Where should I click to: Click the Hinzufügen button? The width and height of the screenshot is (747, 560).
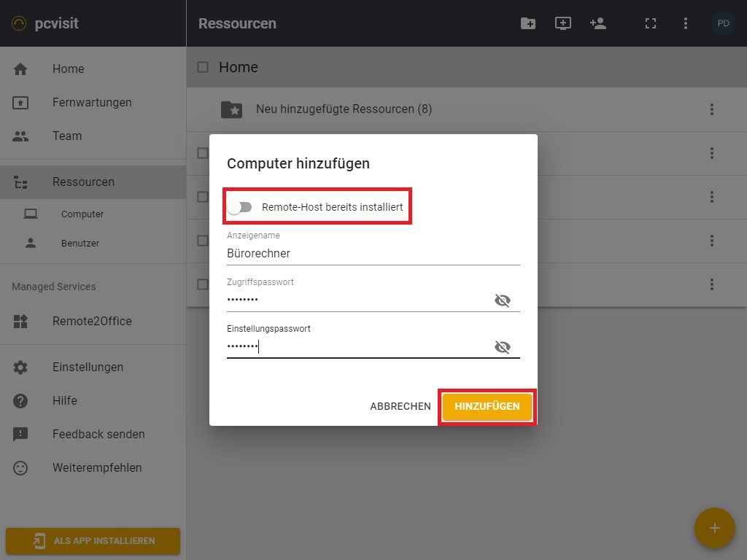[487, 406]
